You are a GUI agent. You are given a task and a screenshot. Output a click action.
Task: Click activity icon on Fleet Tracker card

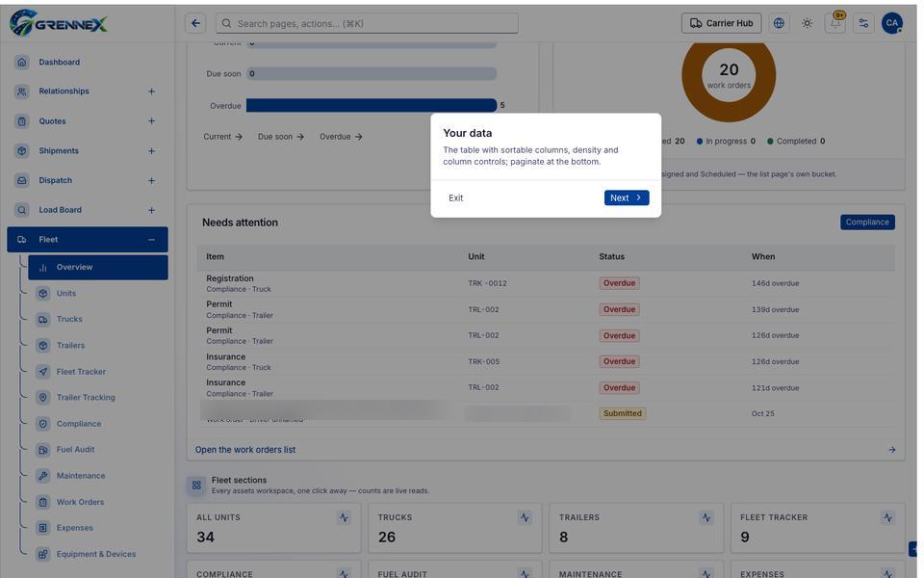coord(887,518)
